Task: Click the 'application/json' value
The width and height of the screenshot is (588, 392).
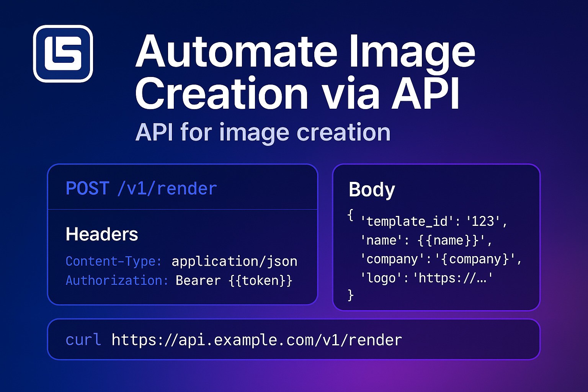Action: 234,261
